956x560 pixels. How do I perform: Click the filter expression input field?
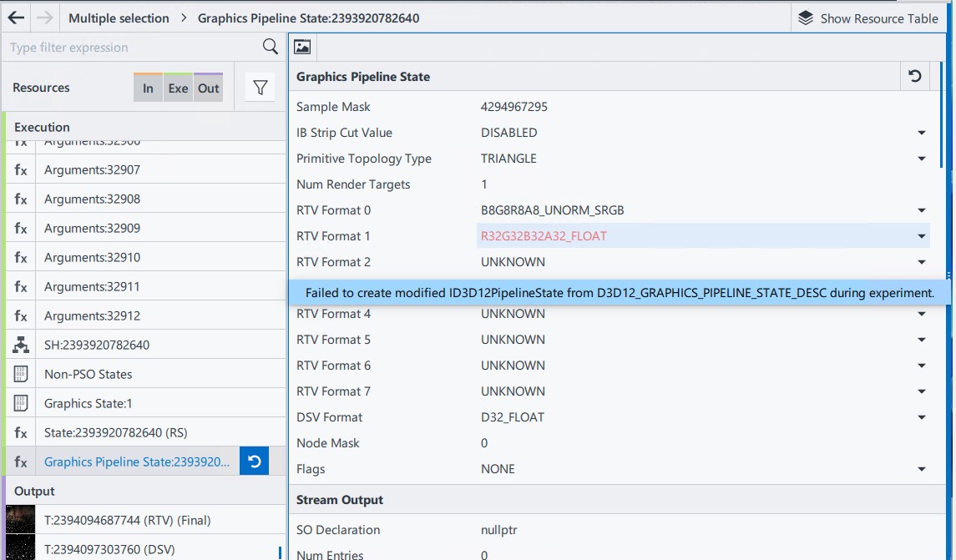[x=134, y=48]
